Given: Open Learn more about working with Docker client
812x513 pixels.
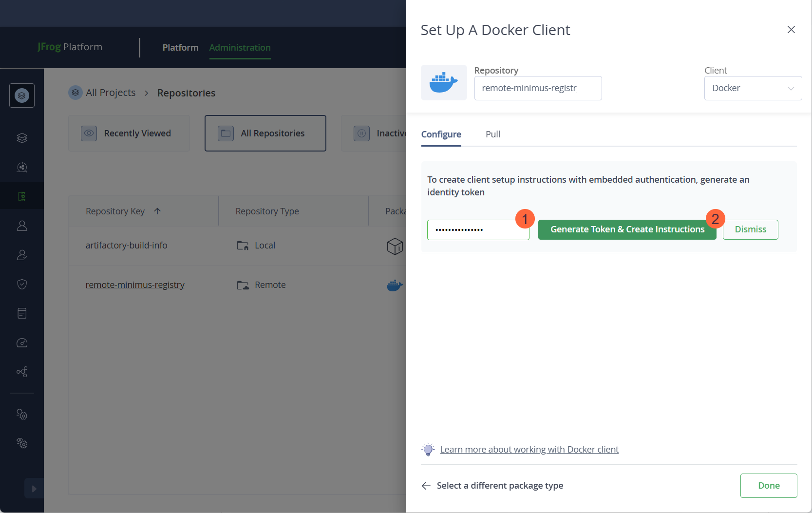Looking at the screenshot, I should pyautogui.click(x=529, y=449).
